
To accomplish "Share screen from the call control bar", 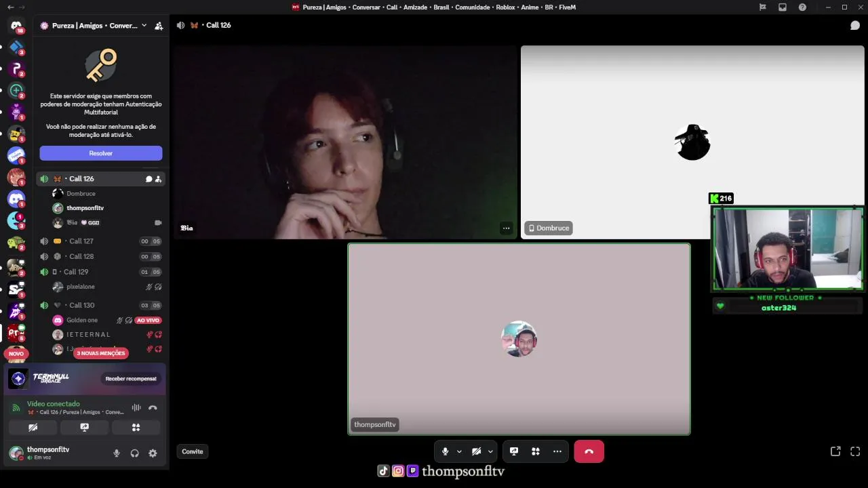I will click(514, 451).
